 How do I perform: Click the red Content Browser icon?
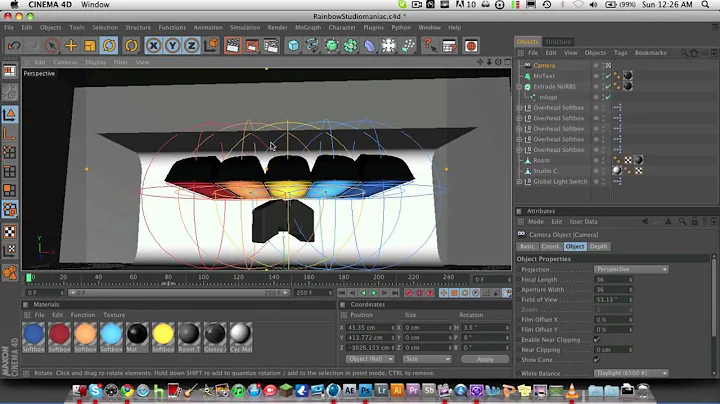pyautogui.click(x=471, y=45)
